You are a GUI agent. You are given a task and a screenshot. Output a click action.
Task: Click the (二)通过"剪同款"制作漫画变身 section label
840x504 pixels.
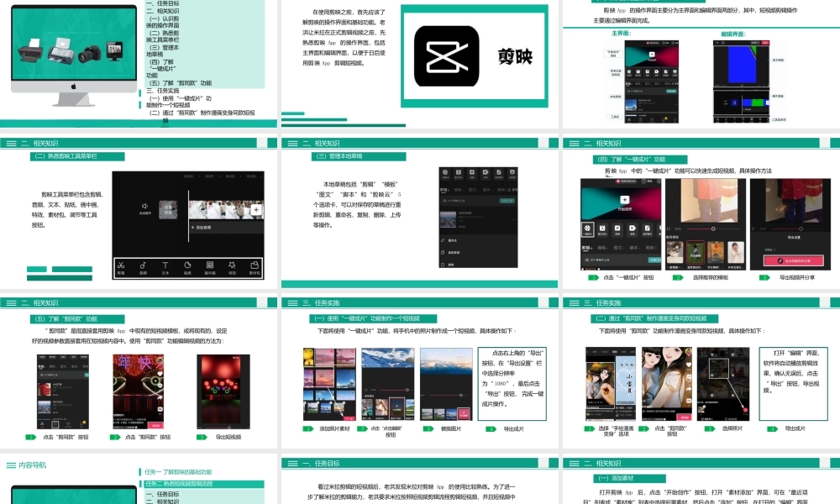654,318
